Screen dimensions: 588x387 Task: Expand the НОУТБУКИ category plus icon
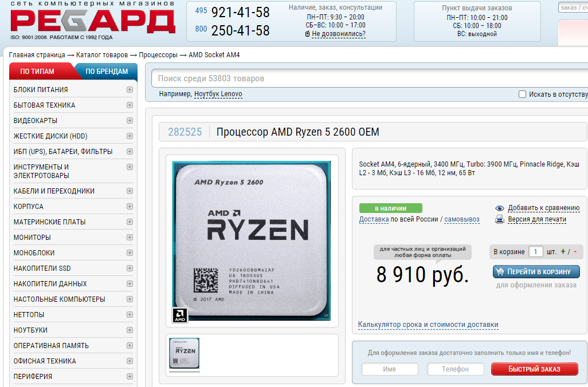[130, 330]
